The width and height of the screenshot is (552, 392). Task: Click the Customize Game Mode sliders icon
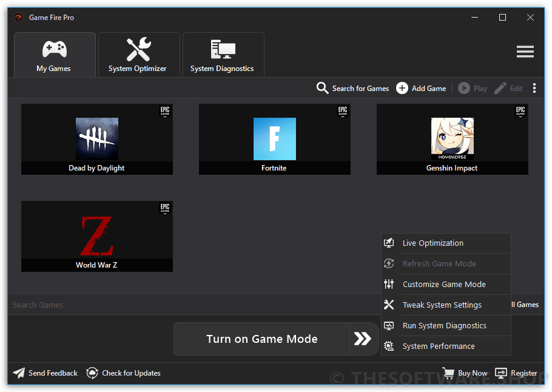click(x=389, y=284)
